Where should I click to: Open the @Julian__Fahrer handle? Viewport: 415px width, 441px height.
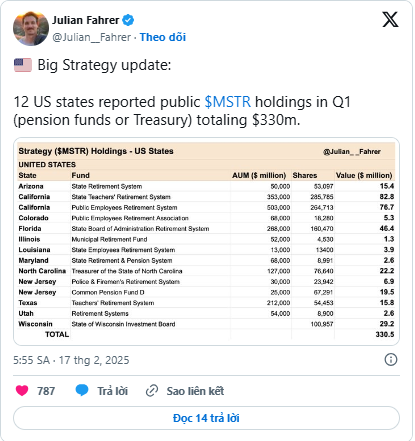pos(91,37)
